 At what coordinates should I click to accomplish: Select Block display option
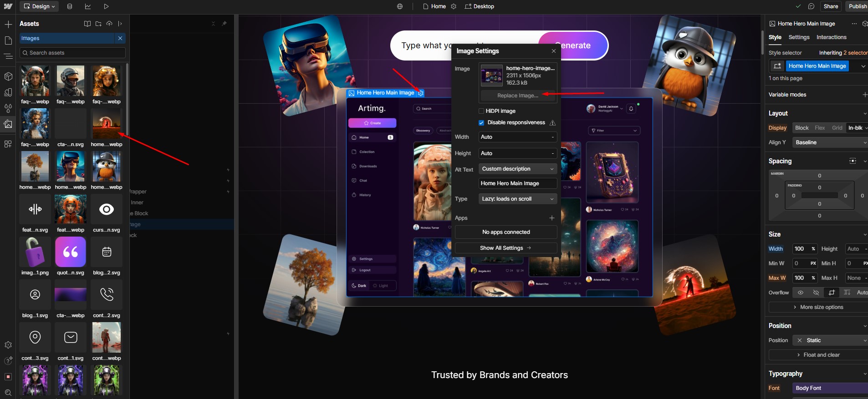click(x=802, y=128)
